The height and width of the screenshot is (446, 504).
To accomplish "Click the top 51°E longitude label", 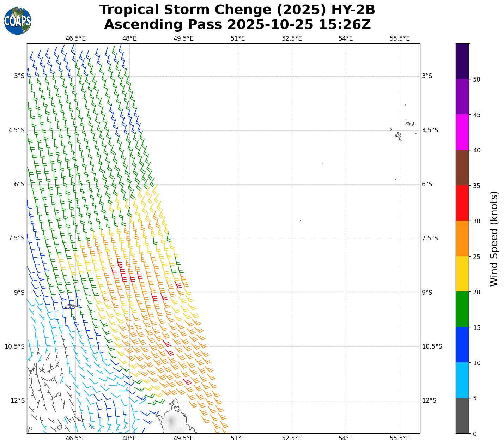I will click(x=238, y=38).
